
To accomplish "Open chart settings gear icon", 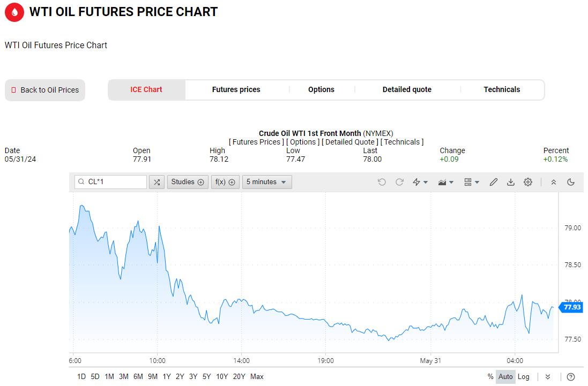I will click(x=528, y=182).
